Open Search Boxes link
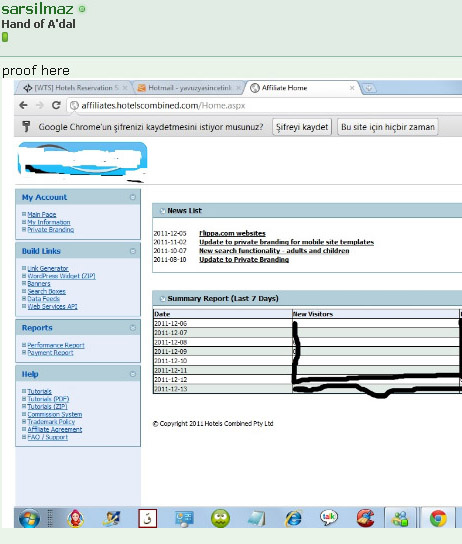Viewport: 462px width, 544px height. point(46,291)
